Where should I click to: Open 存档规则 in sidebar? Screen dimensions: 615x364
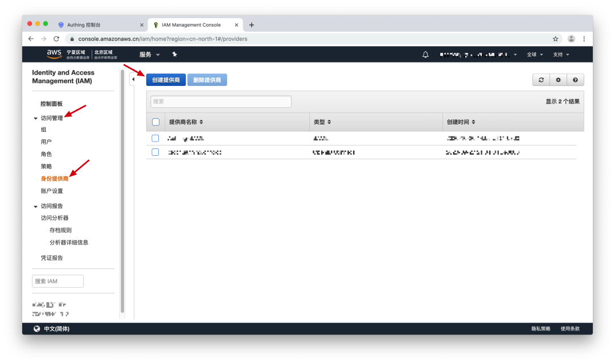pyautogui.click(x=60, y=230)
